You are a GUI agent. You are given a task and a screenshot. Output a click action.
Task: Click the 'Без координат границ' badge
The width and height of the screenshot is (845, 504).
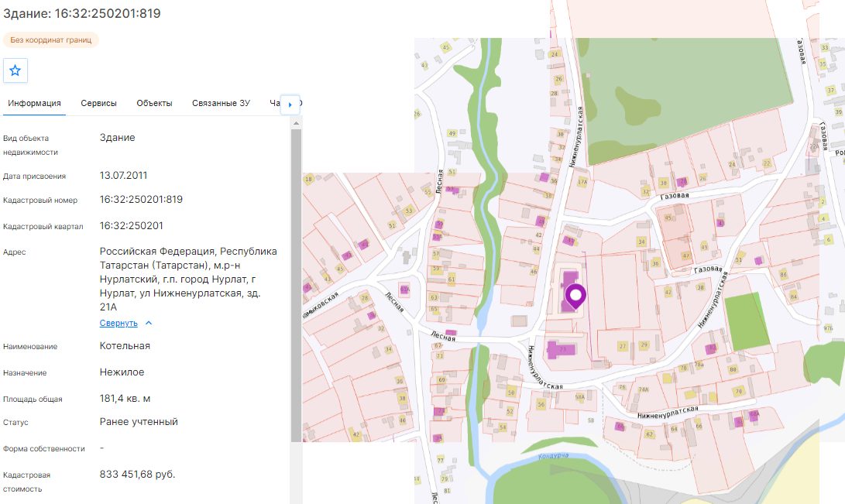tap(51, 39)
